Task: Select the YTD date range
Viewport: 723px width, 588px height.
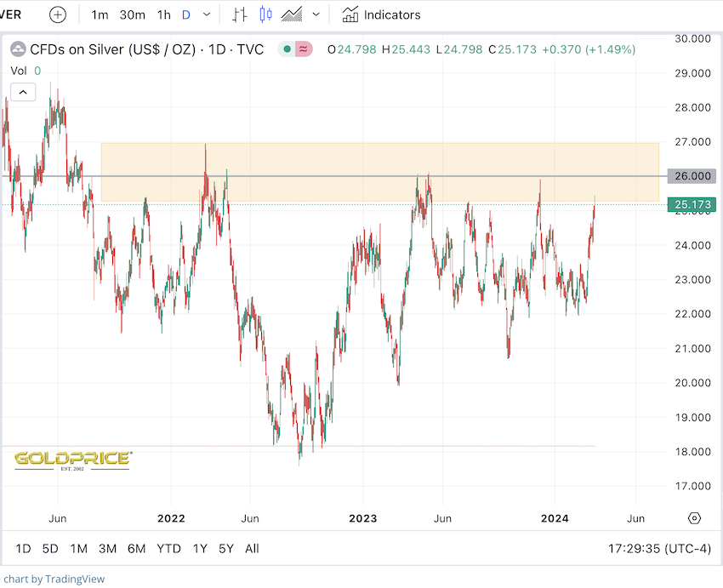Action: [168, 549]
